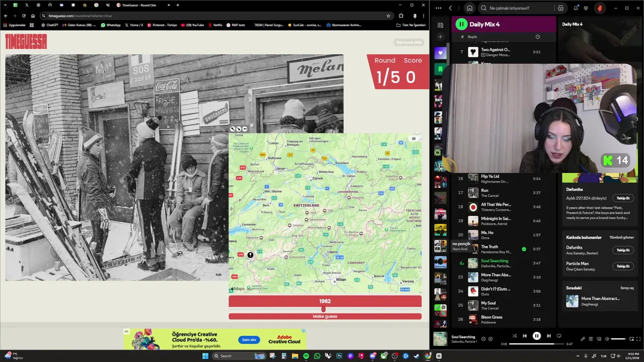This screenshot has height=362, width=644.
Task: Focus Spotify search field
Action: point(517,8)
